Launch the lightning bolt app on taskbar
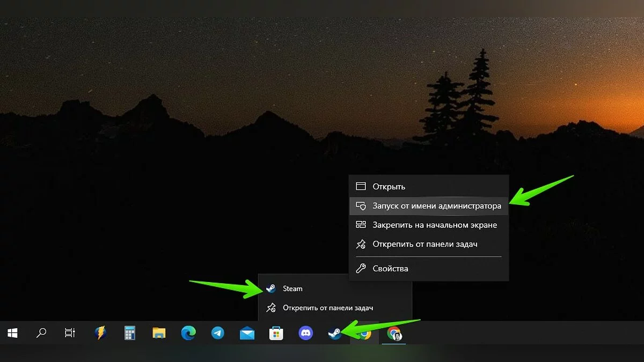This screenshot has width=644, height=362. (100, 333)
